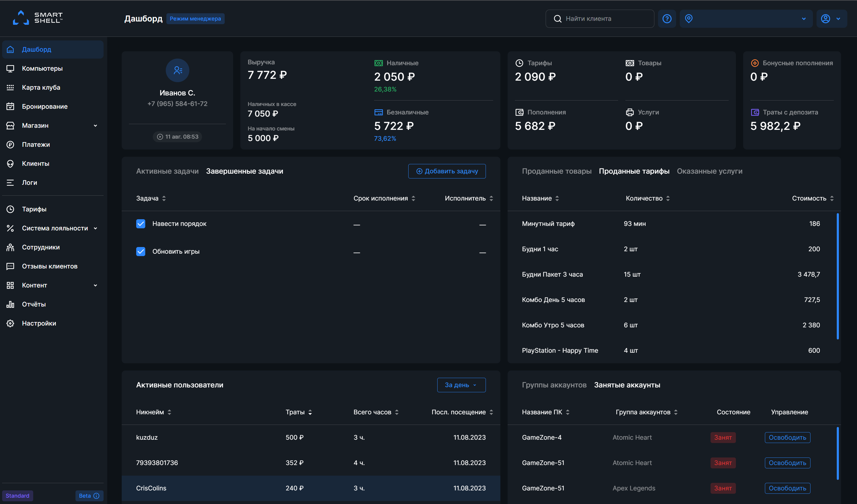The height and width of the screenshot is (504, 857).
Task: Click the occupied accounts list scrollbar
Action: coord(838,453)
